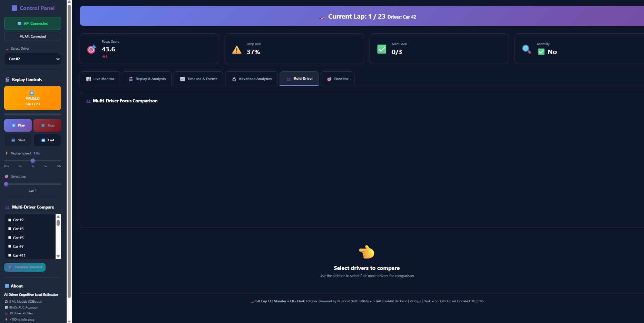
Task: Click the driver list scroll down arrow
Action: click(x=58, y=256)
